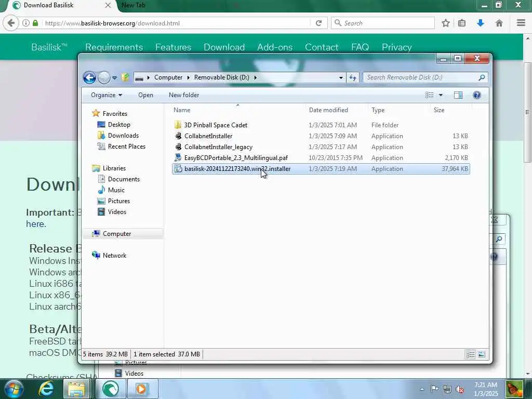Image resolution: width=532 pixels, height=399 pixels.
Task: Refresh Removable Disk (D:) folder view
Action: point(353,78)
